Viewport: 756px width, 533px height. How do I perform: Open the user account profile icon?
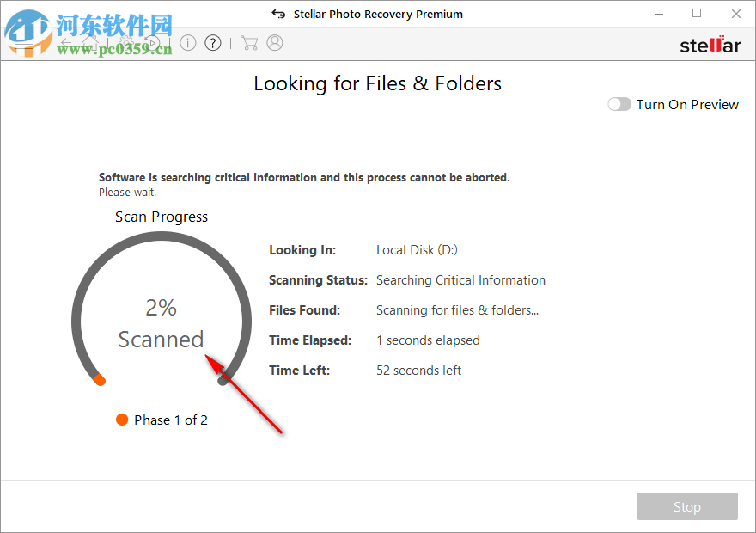point(274,42)
